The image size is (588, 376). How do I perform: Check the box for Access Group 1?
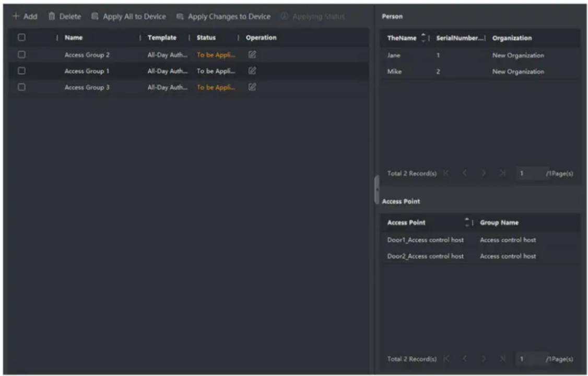(x=22, y=71)
